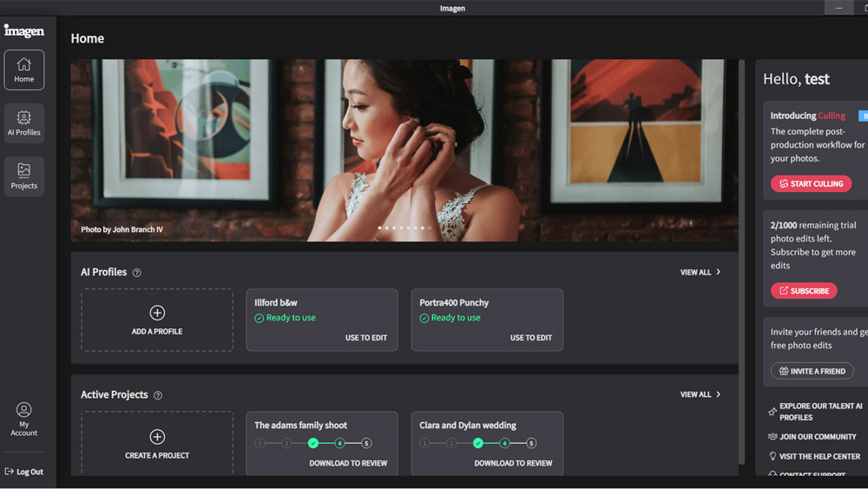Expand AI Profiles with View All arrow
The height and width of the screenshot is (489, 868).
tap(718, 273)
